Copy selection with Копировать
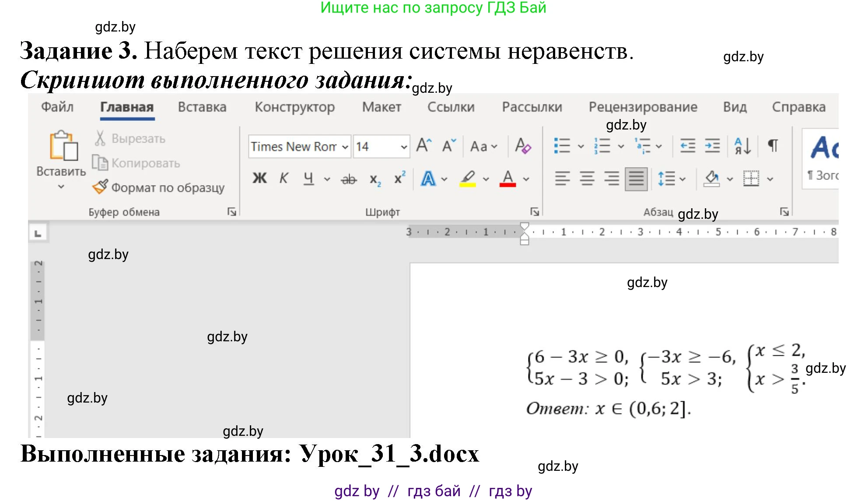 tap(136, 163)
